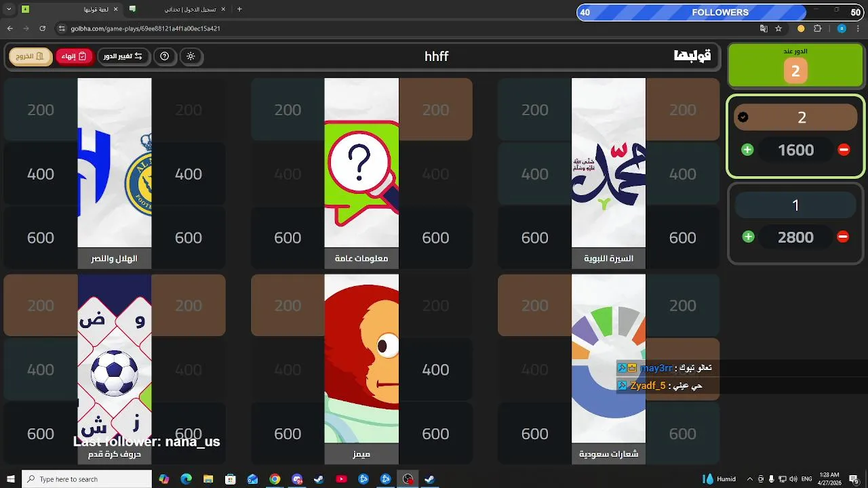
Task: Open the حروف كرة قدم category image
Action: pos(115,359)
